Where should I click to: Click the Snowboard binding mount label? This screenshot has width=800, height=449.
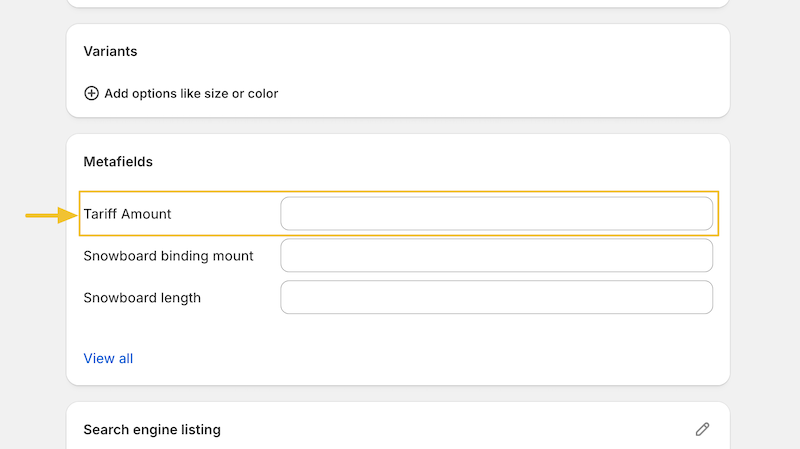point(168,256)
